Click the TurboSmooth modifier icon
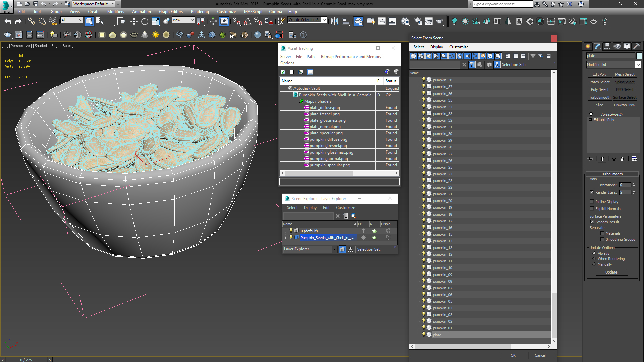 point(591,114)
